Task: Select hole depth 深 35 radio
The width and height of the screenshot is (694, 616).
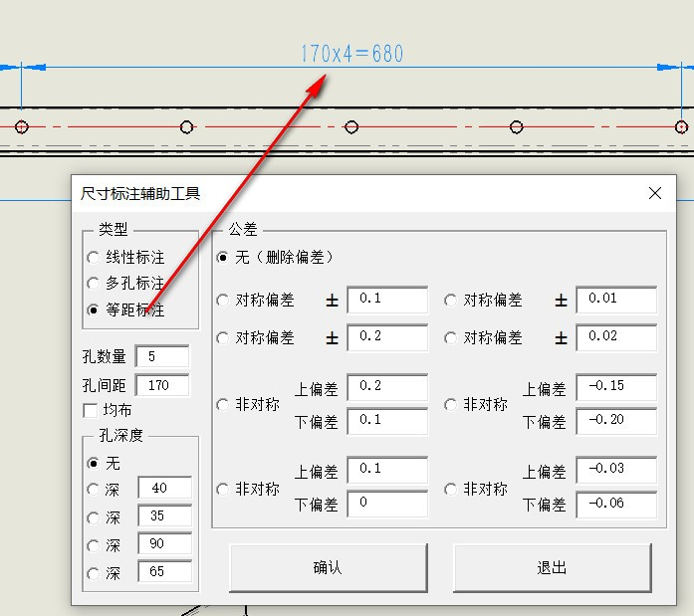Action: pyautogui.click(x=93, y=517)
